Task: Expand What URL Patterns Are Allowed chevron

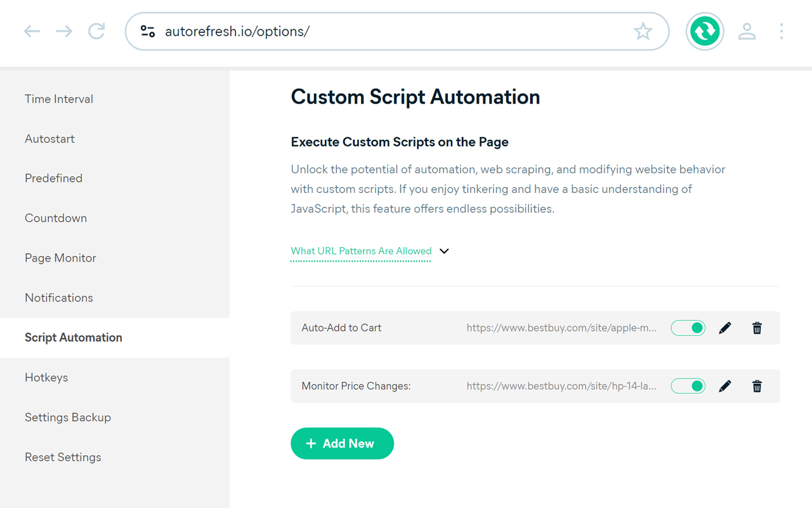Action: click(444, 251)
